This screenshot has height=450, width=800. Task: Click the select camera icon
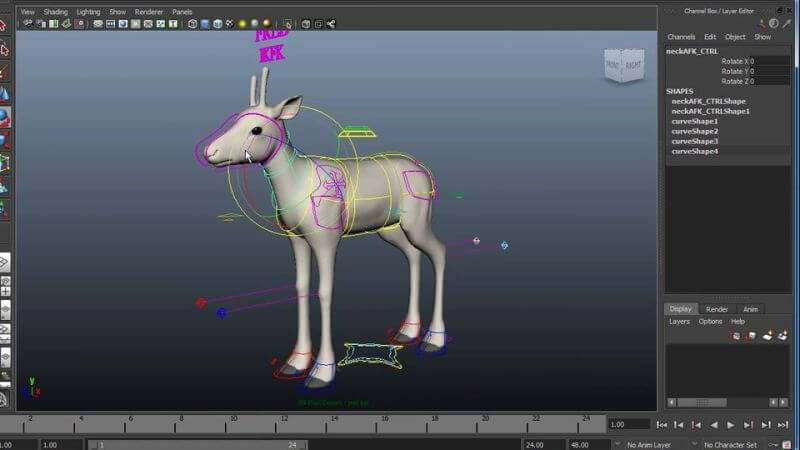(27, 23)
